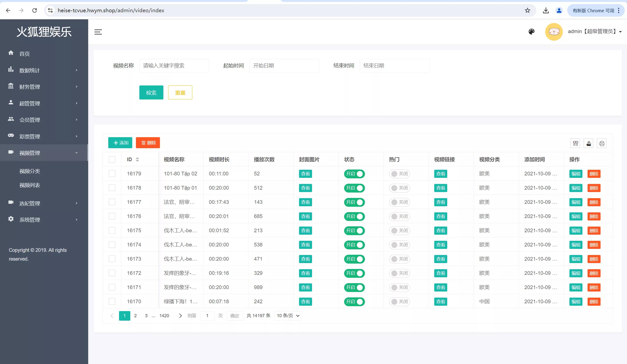Select 首页 in the sidebar
627x364 pixels.
(24, 53)
